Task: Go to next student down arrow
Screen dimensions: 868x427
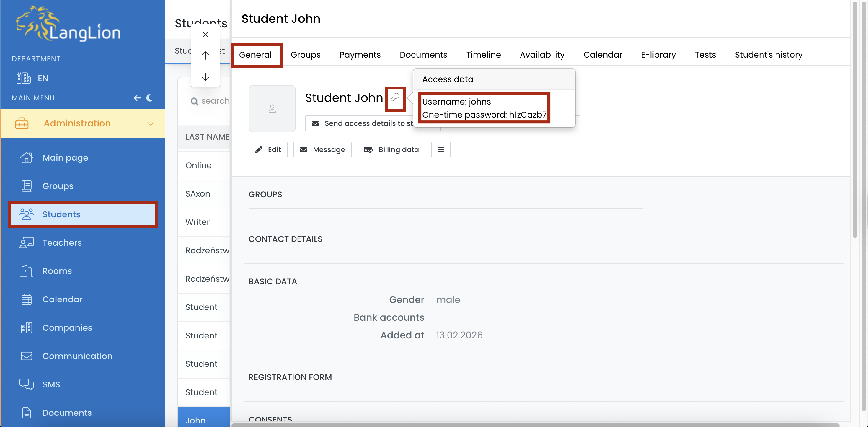Action: click(x=205, y=77)
